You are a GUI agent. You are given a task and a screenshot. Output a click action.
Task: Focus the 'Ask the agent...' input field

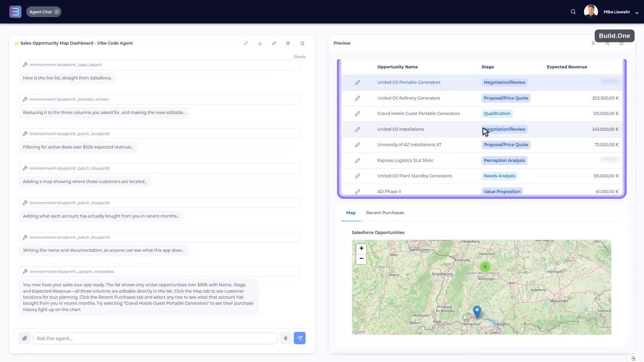click(x=155, y=338)
